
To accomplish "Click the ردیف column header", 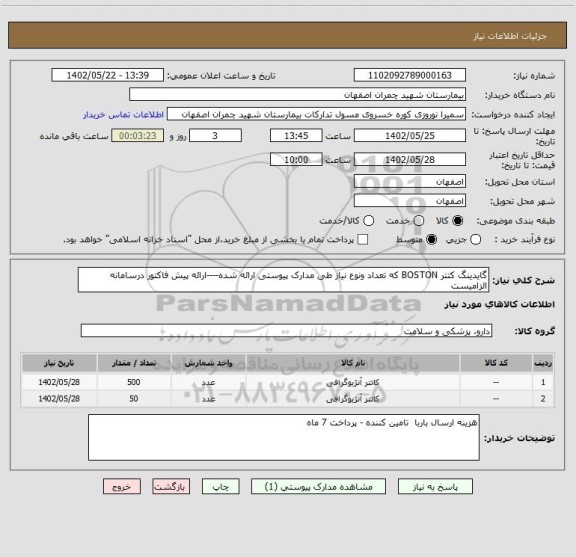I will point(543,363).
